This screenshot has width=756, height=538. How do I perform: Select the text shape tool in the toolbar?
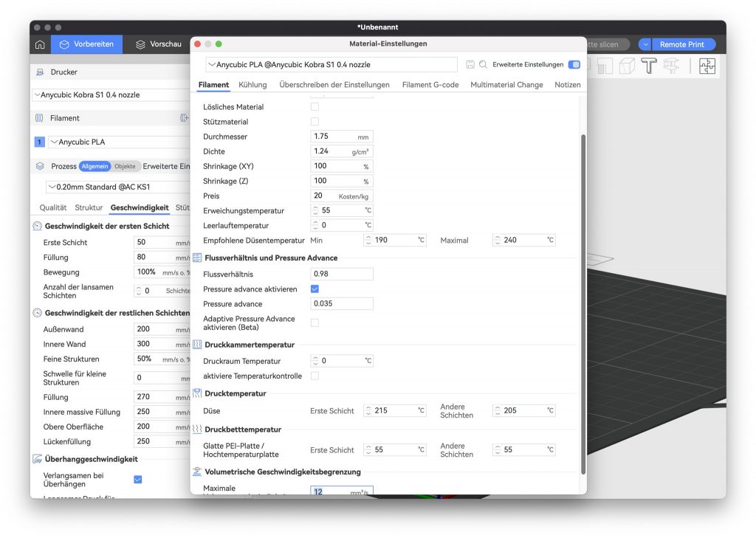click(x=649, y=66)
